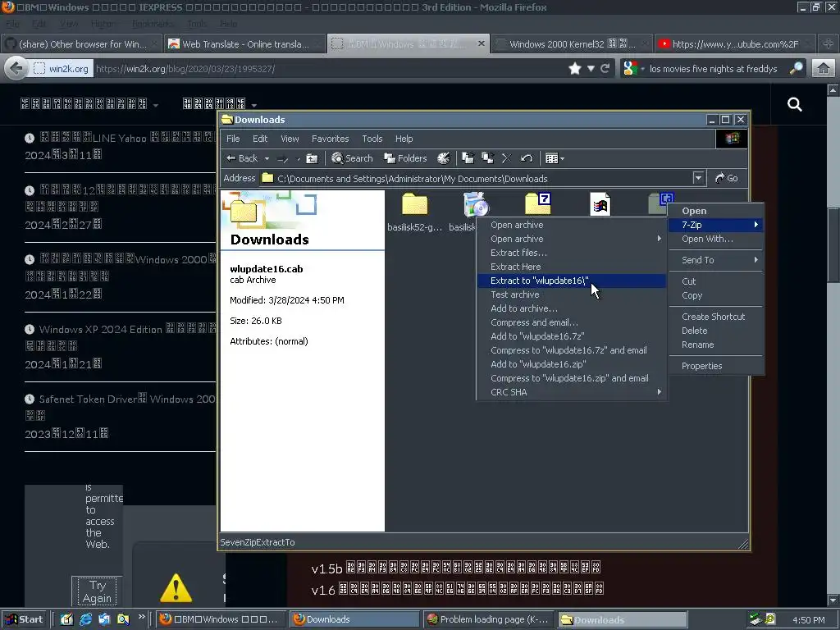Click the Start button
Viewport: 840px width, 630px height.
[25, 619]
